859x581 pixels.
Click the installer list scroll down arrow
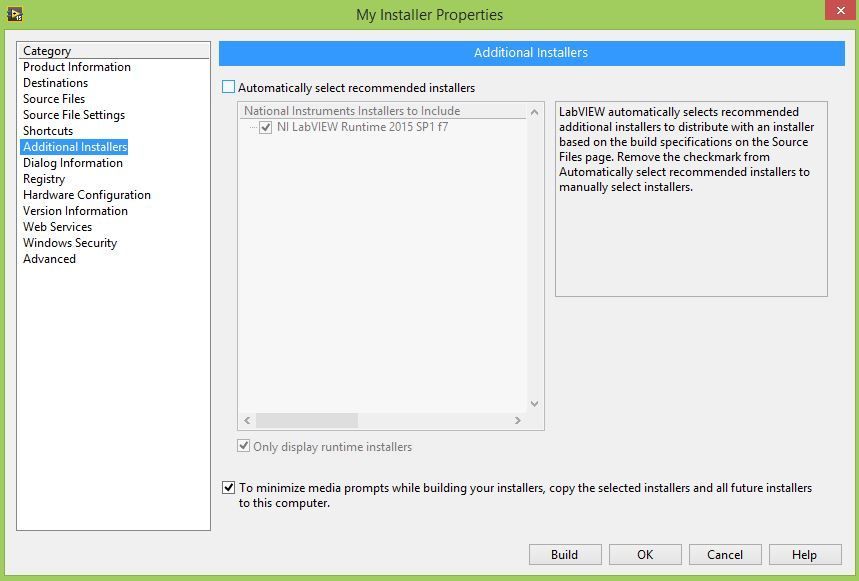(535, 404)
